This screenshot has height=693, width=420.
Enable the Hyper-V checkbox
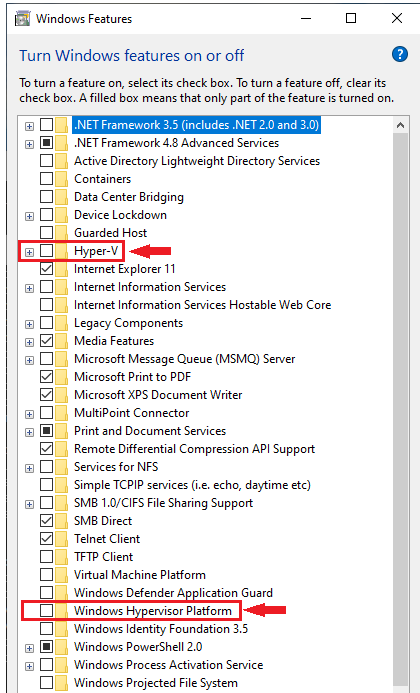pyautogui.click(x=46, y=251)
